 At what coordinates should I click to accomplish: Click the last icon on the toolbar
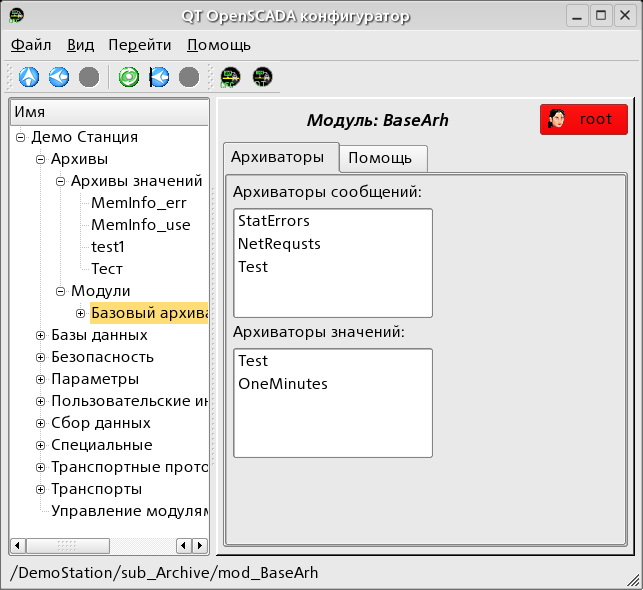(262, 76)
